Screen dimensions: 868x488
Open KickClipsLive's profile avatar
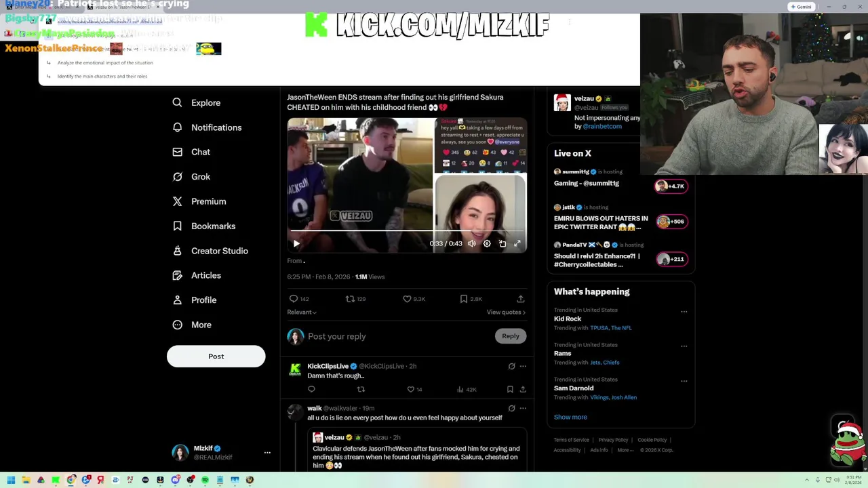[x=296, y=369]
